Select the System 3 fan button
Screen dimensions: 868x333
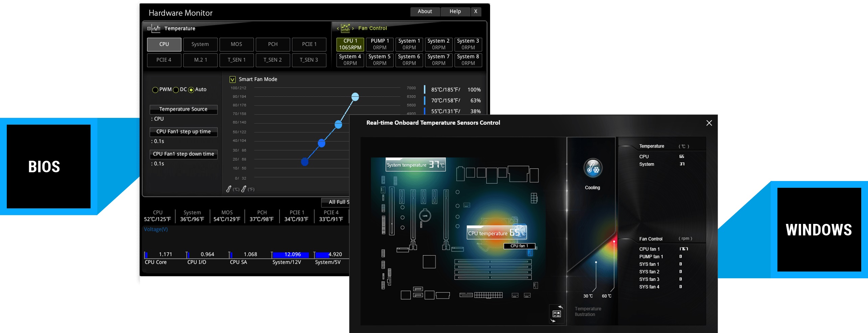pos(468,44)
